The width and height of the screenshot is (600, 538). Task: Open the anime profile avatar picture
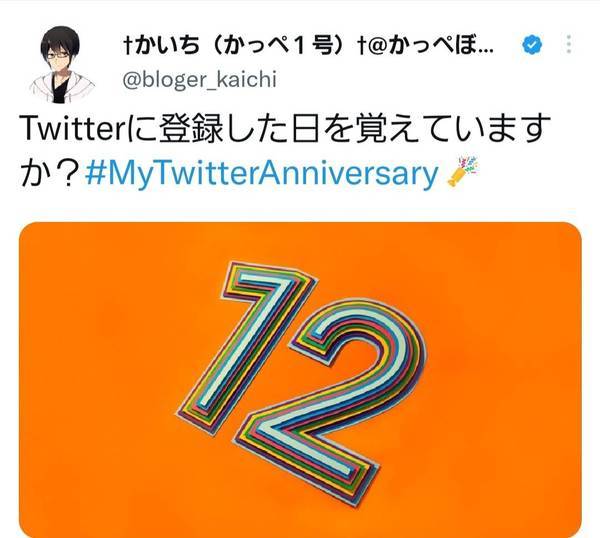[x=61, y=64]
